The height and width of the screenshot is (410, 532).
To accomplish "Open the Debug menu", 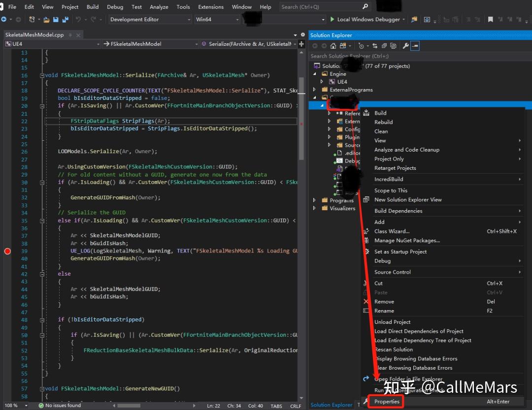I will click(115, 7).
